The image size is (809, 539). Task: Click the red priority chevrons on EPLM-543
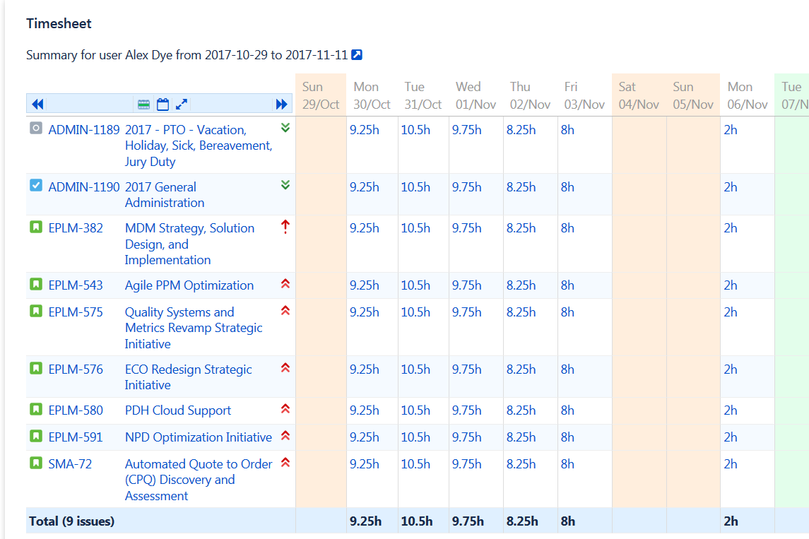pyautogui.click(x=285, y=284)
